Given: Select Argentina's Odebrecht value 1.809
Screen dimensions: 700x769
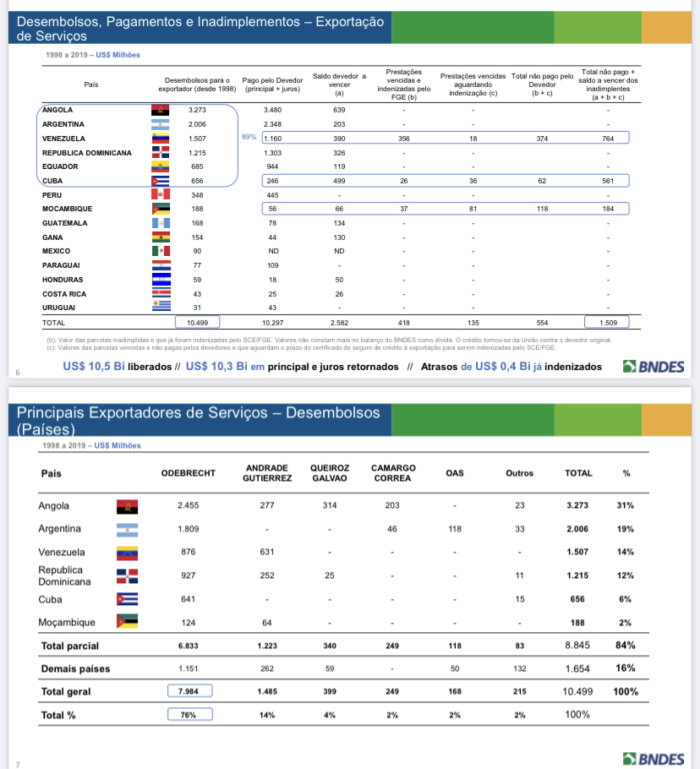Looking at the screenshot, I should click(189, 529).
